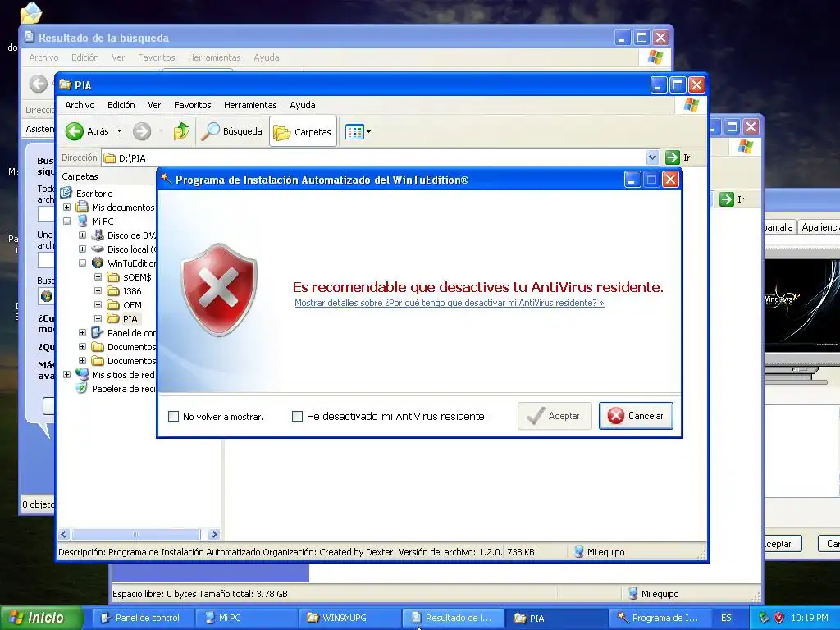Viewport: 840px width, 630px height.
Task: Open Herramientas menu in Resultado de la búsqueda
Action: click(214, 57)
